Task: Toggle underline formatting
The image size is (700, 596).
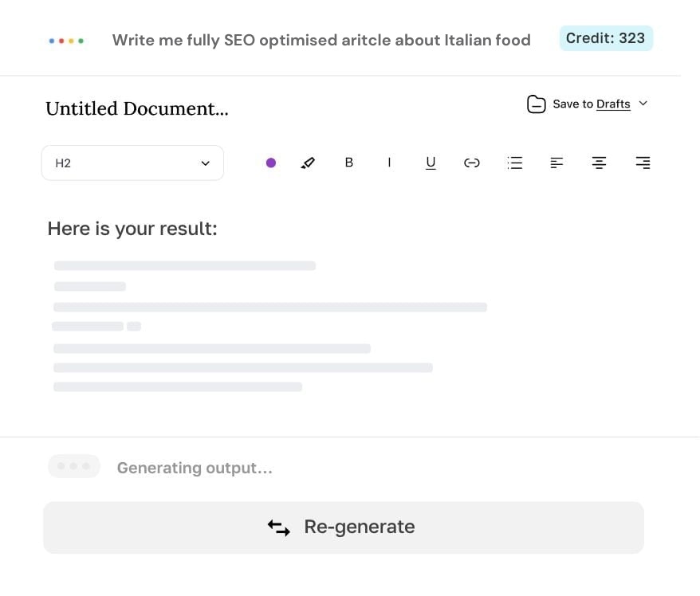Action: pyautogui.click(x=431, y=163)
